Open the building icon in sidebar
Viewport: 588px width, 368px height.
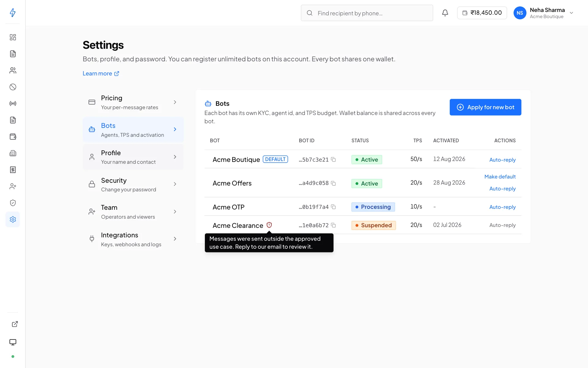(x=13, y=153)
